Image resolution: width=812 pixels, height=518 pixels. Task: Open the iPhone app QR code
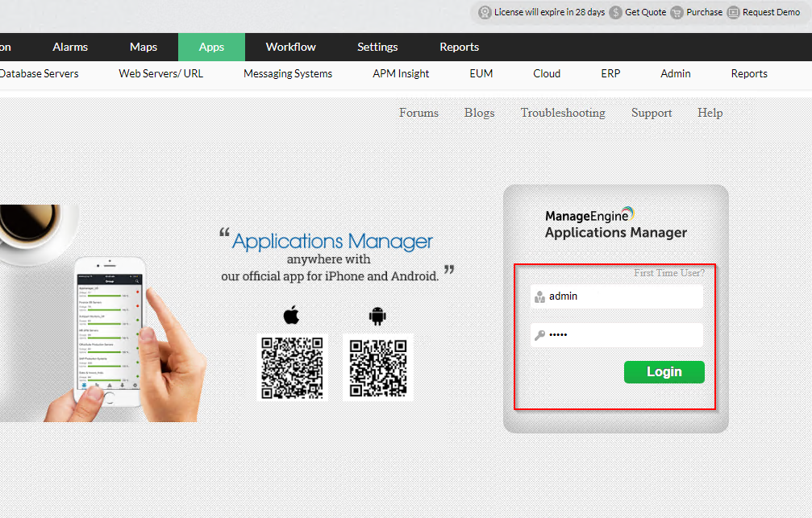tap(292, 367)
